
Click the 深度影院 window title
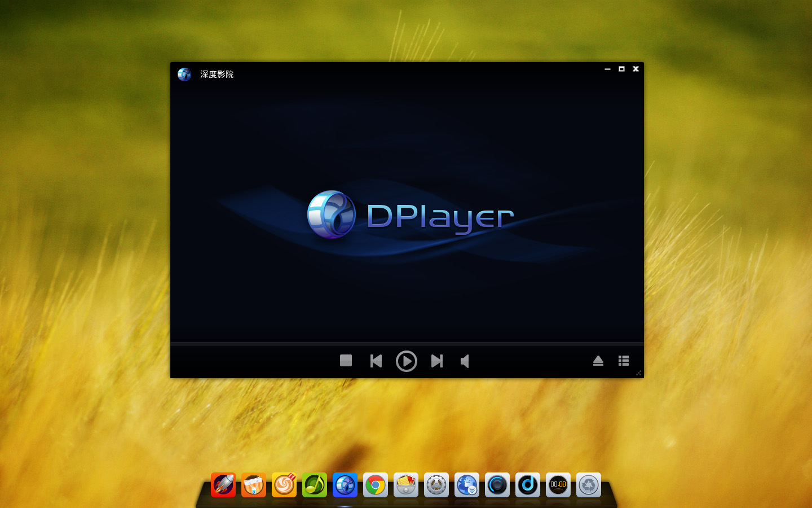point(217,75)
